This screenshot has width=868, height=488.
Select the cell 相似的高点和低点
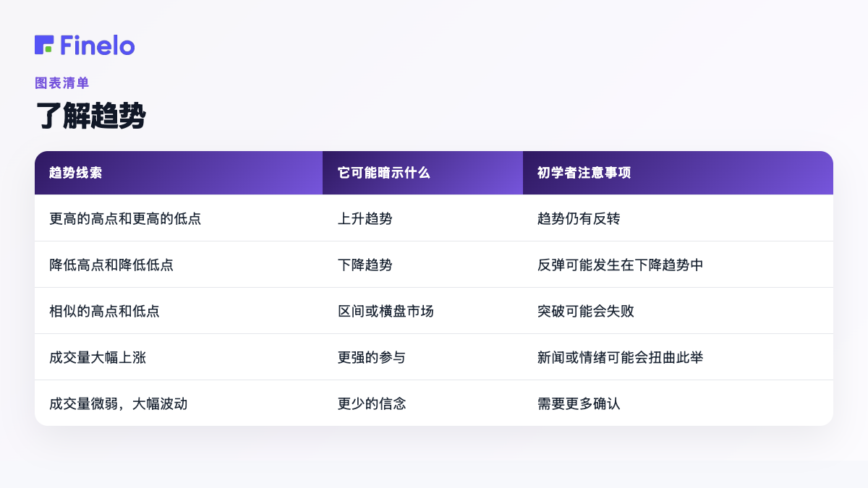[x=179, y=311]
